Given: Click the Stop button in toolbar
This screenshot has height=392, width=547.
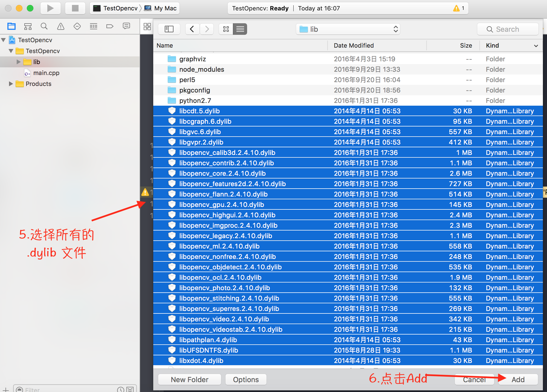Looking at the screenshot, I should pos(75,8).
